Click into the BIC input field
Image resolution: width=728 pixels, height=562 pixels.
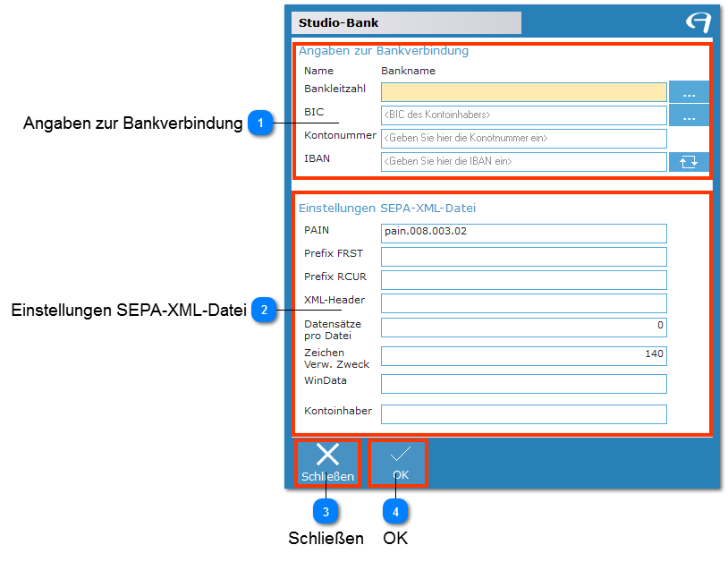[x=524, y=115]
